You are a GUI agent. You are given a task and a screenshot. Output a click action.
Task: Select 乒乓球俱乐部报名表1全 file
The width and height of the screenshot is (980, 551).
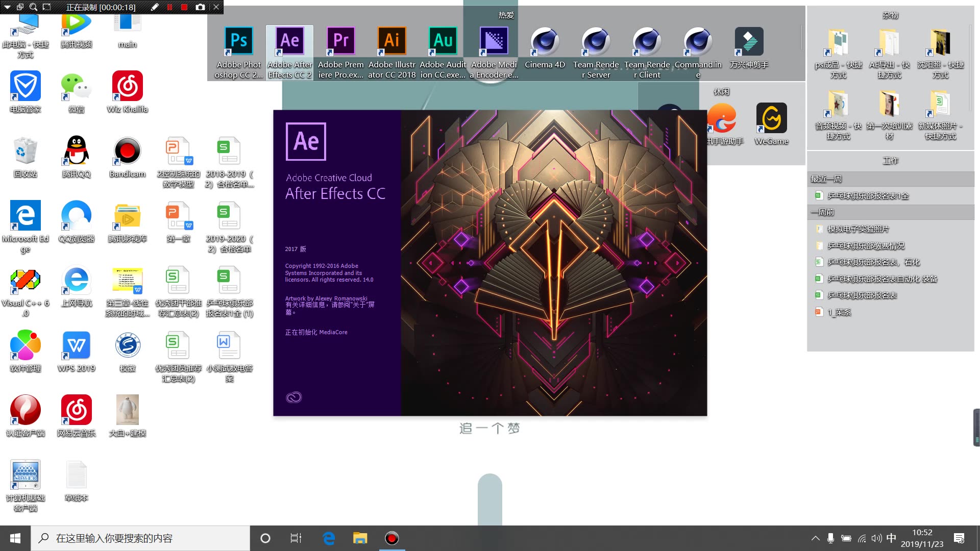pos(868,195)
